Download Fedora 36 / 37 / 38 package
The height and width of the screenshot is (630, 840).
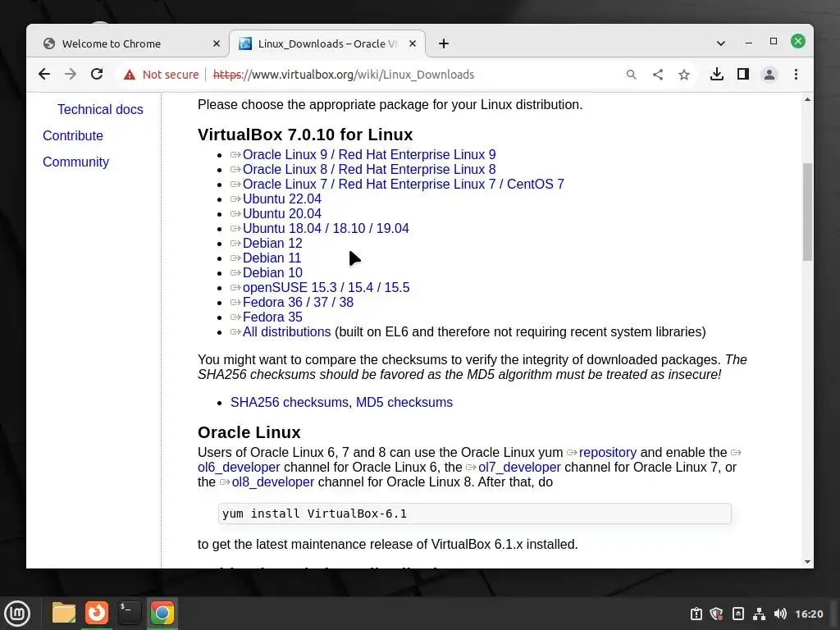298,302
